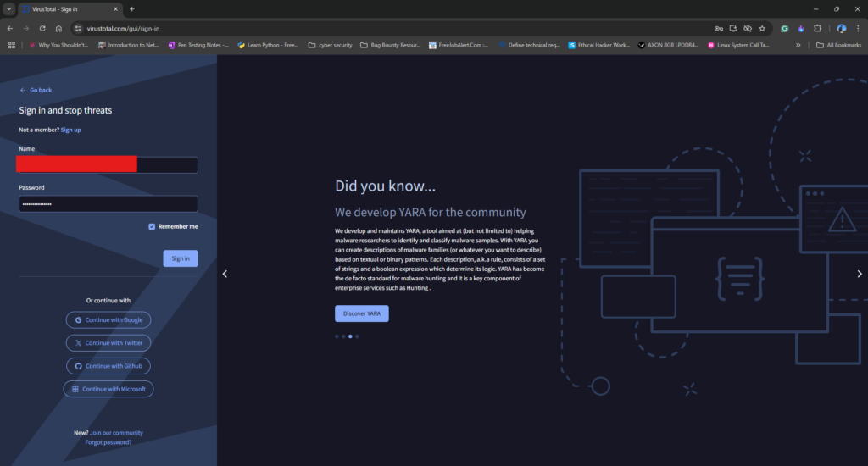The height and width of the screenshot is (466, 868).
Task: Continue with Google
Action: click(x=108, y=320)
